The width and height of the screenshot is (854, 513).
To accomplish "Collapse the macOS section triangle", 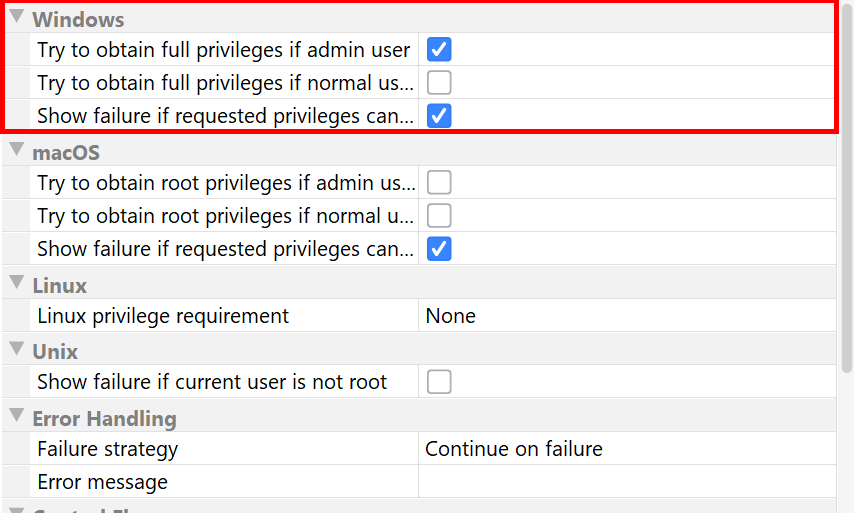I will tap(16, 150).
